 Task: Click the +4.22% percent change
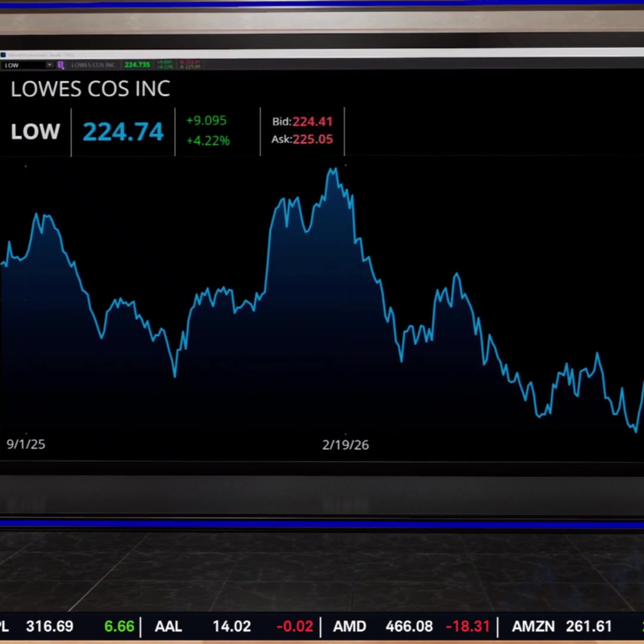(x=208, y=141)
